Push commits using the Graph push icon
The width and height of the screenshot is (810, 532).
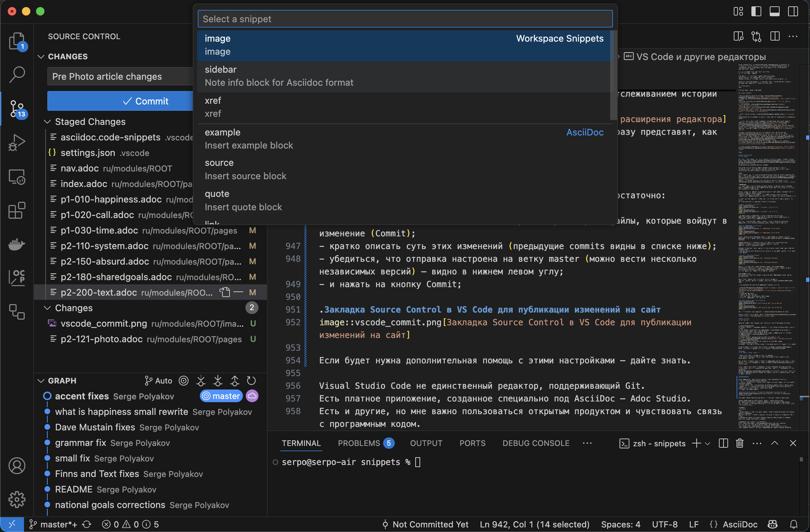point(234,380)
